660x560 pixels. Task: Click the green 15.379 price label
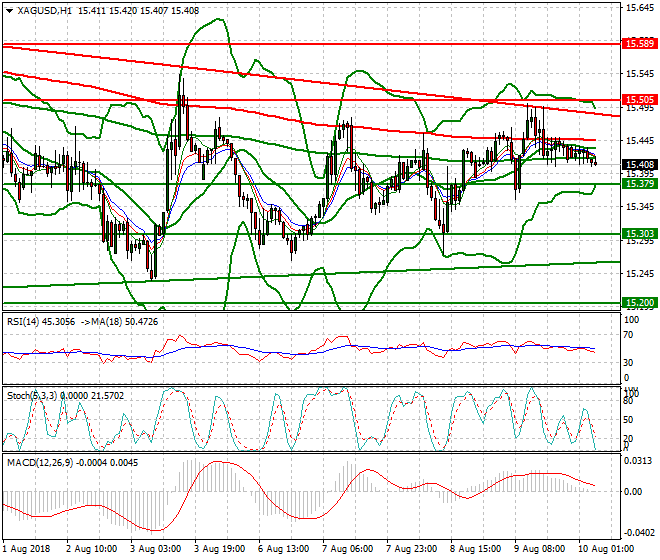pos(640,184)
